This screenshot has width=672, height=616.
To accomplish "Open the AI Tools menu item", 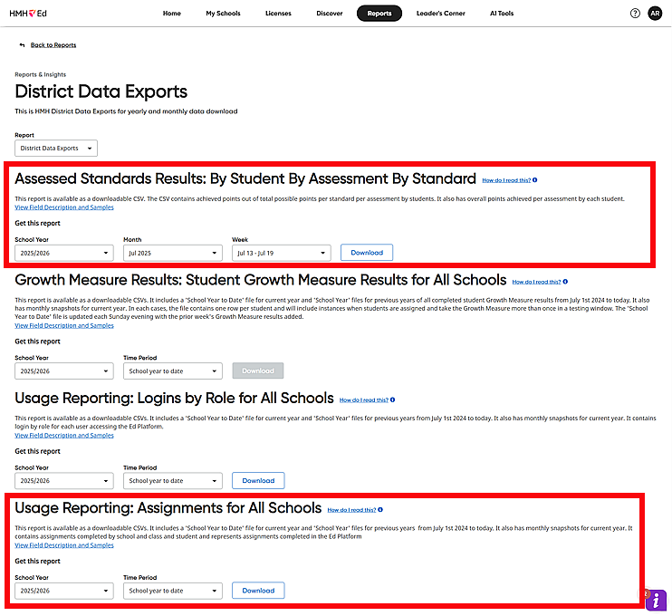I will [502, 14].
